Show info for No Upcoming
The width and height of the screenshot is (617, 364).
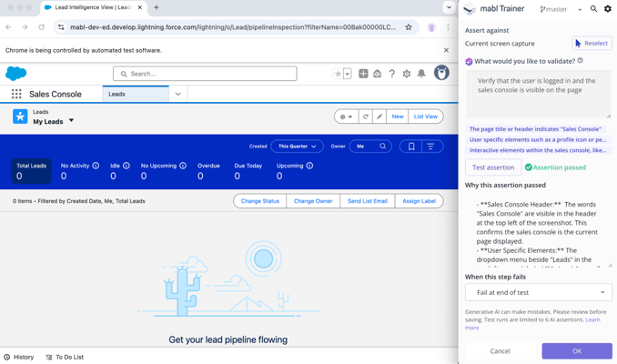183,166
